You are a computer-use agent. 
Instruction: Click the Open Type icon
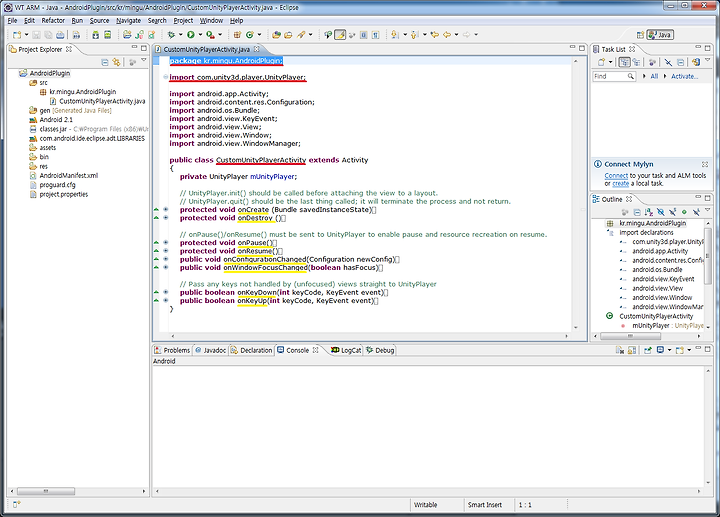(276, 34)
